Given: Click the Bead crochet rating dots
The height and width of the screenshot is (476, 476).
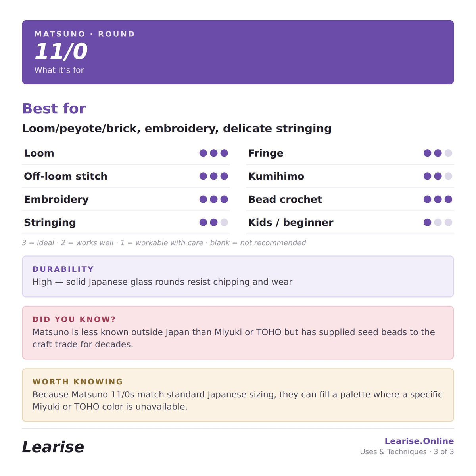Looking at the screenshot, I should (438, 199).
